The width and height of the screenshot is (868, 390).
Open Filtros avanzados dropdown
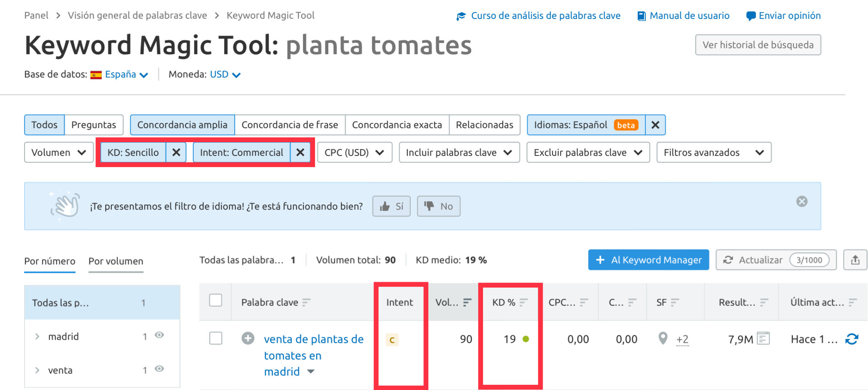714,152
